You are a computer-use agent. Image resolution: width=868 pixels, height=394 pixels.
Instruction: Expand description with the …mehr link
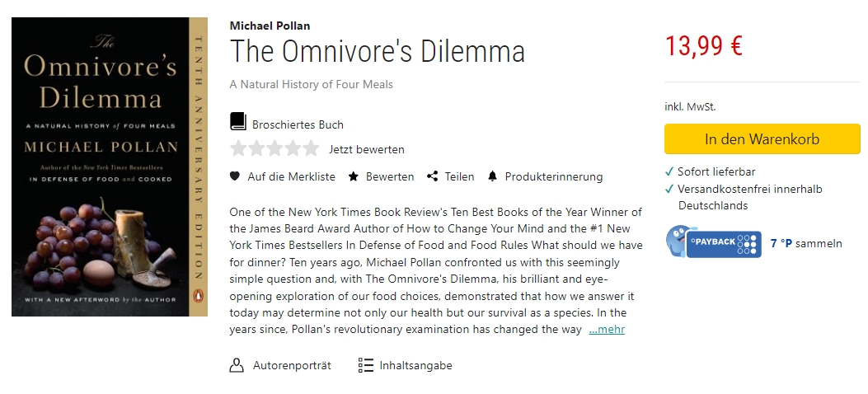[606, 330]
